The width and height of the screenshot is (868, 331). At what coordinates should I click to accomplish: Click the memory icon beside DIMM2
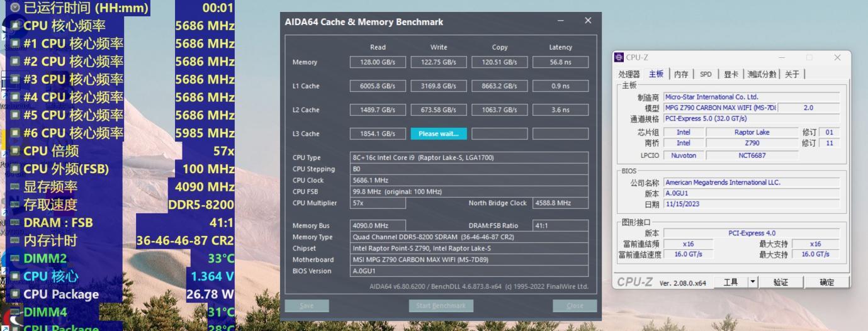click(15, 258)
